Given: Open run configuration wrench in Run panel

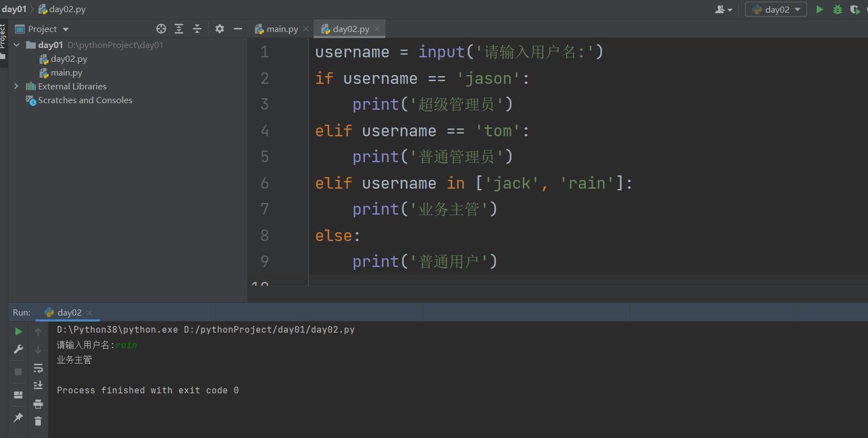Looking at the screenshot, I should point(18,349).
